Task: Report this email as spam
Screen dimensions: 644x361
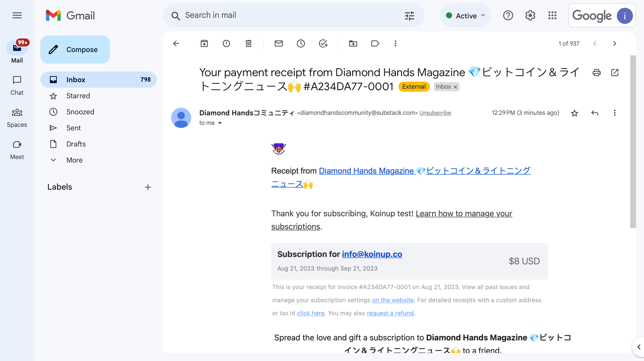Action: tap(226, 43)
